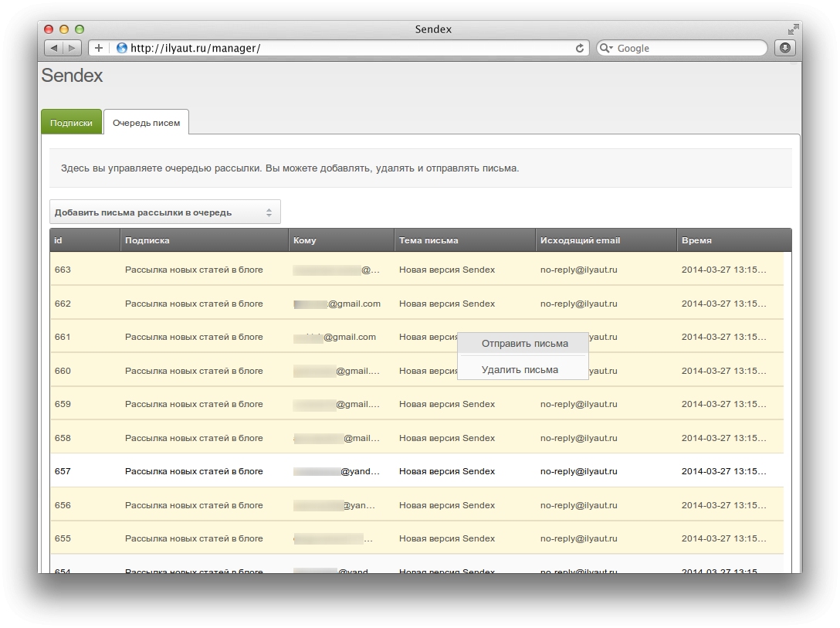Click the Sendex page heading
The height and width of the screenshot is (628, 840).
click(72, 76)
